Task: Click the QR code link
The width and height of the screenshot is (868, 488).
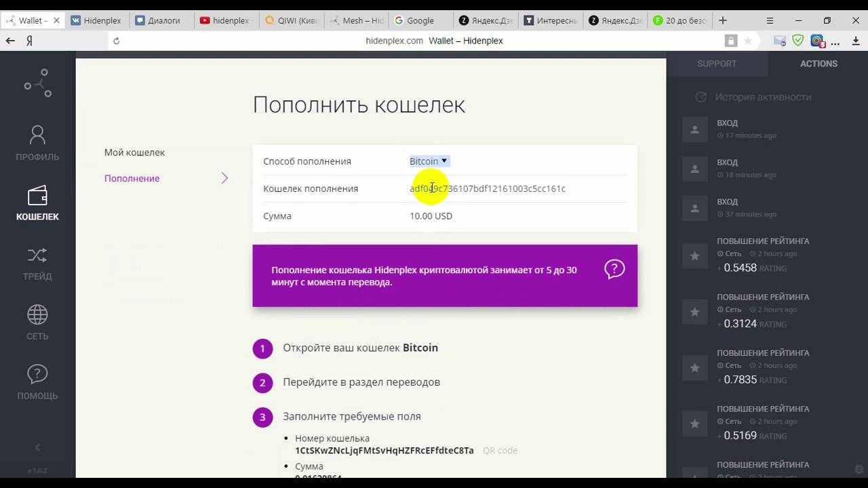Action: coord(500,450)
